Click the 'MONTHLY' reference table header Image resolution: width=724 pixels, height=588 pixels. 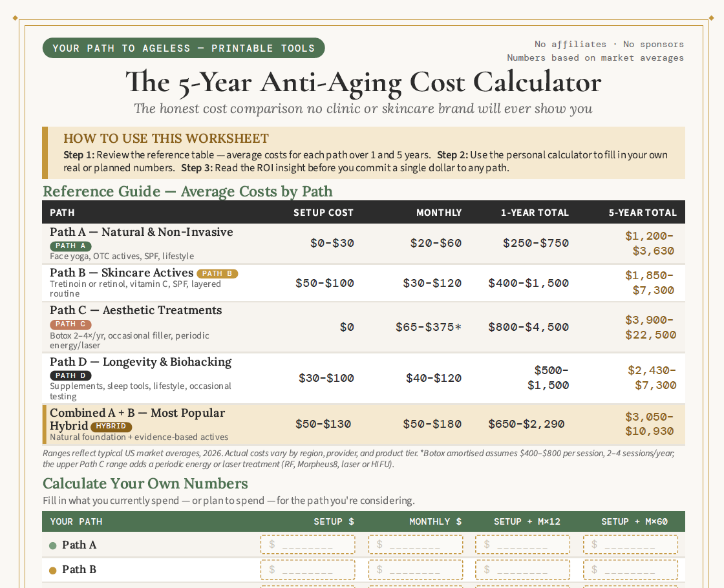pyautogui.click(x=439, y=213)
